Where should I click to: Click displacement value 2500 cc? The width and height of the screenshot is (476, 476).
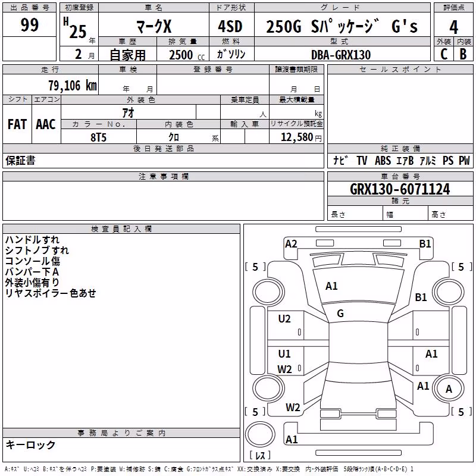tap(187, 55)
